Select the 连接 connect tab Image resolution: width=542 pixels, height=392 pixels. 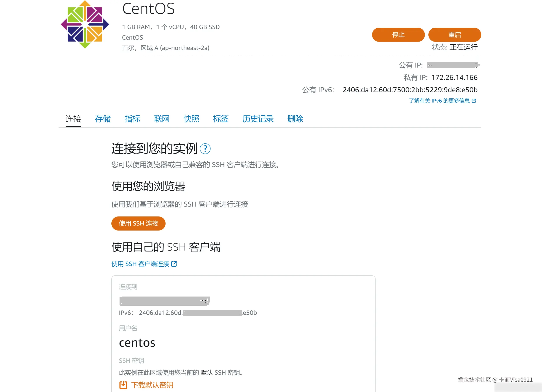(x=73, y=119)
